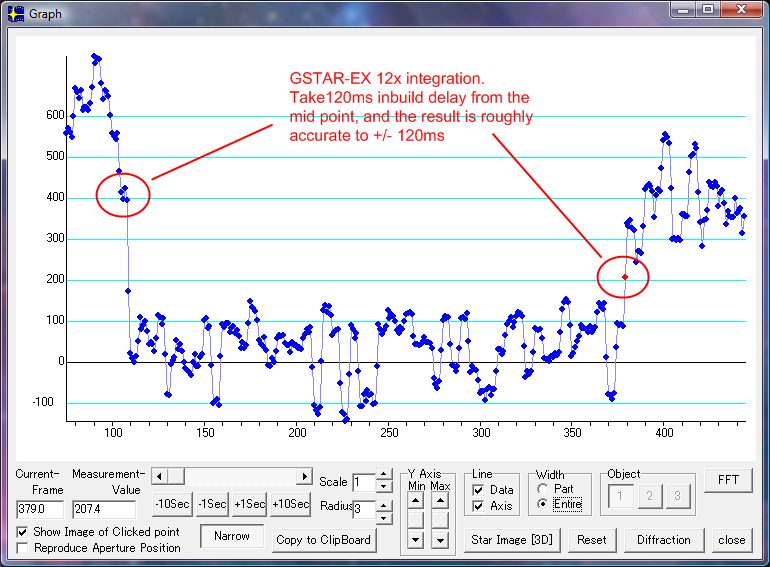
Task: Run the FFT analysis button
Action: tap(728, 480)
